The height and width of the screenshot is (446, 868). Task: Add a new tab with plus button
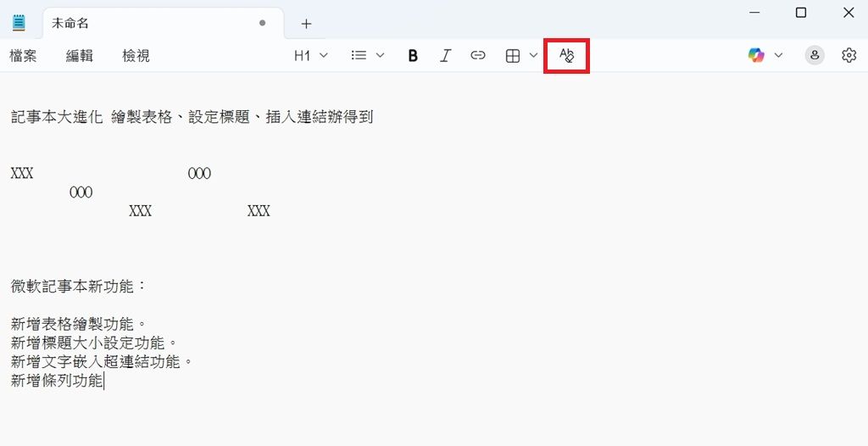pyautogui.click(x=306, y=24)
